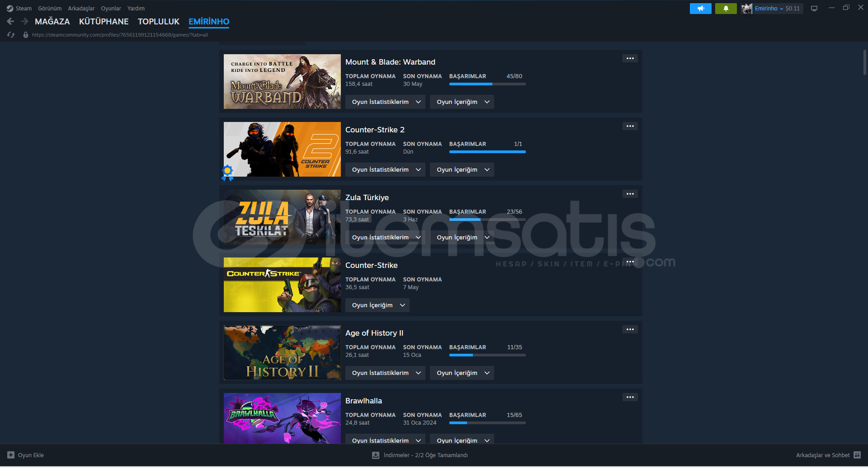This screenshot has width=868, height=468.
Task: Switch to EMİRİNHO profile tab
Action: tap(209, 22)
